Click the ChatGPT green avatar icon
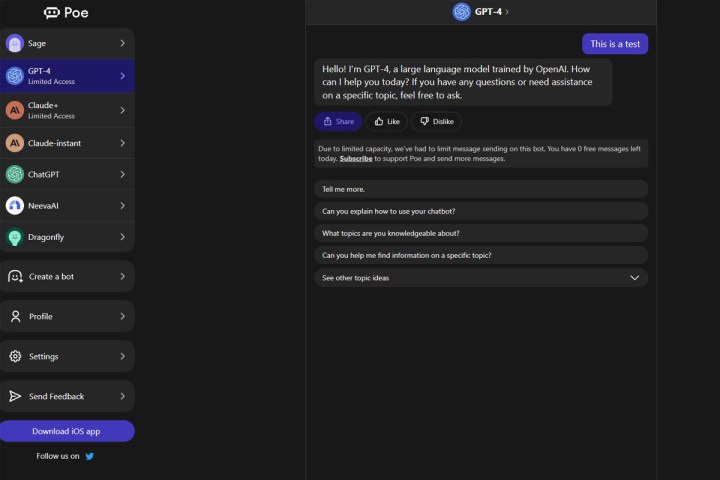 (15, 175)
